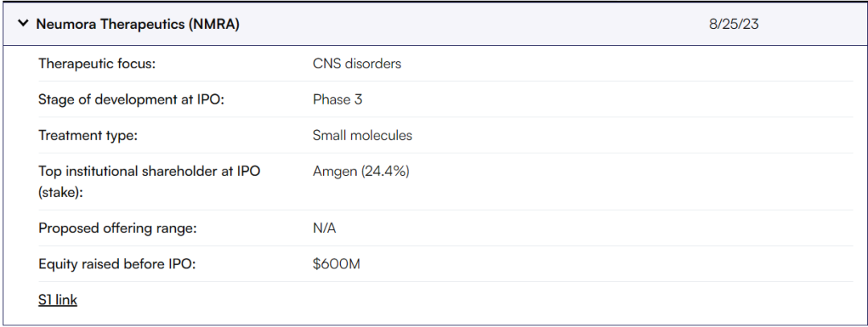Screen dimensions: 868x327
Task: Select the Small molecules value
Action: point(362,135)
